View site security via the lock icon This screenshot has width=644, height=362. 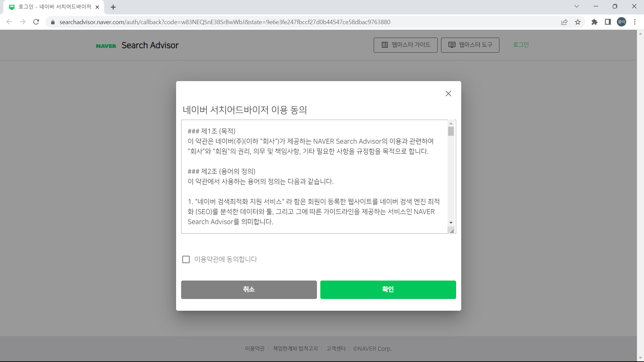53,22
